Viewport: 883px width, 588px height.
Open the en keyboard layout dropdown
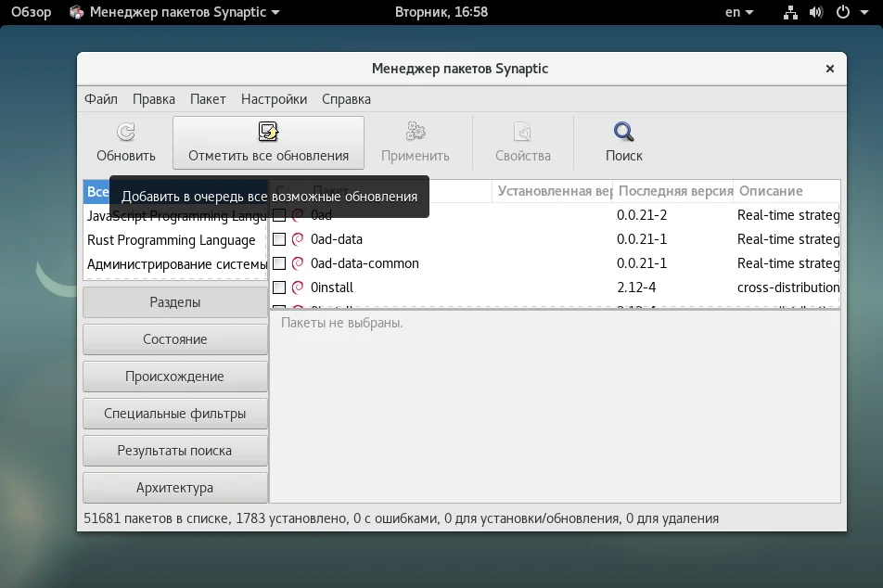point(739,12)
